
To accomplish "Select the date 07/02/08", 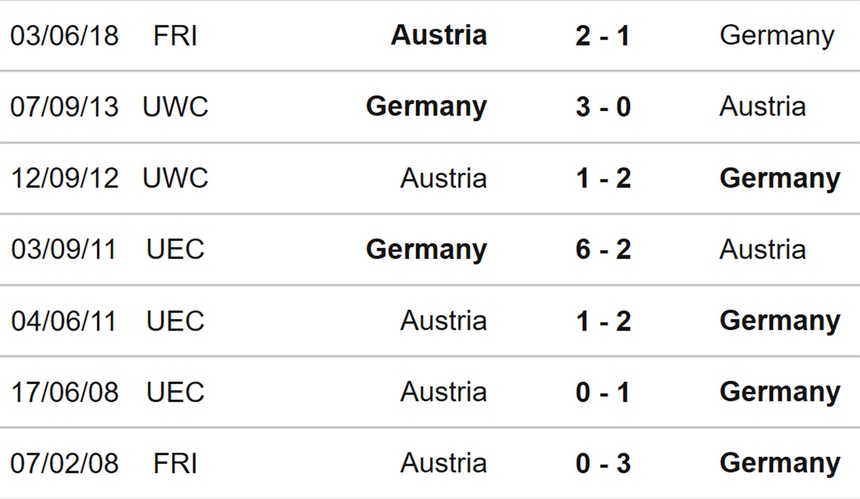I will point(64,463).
